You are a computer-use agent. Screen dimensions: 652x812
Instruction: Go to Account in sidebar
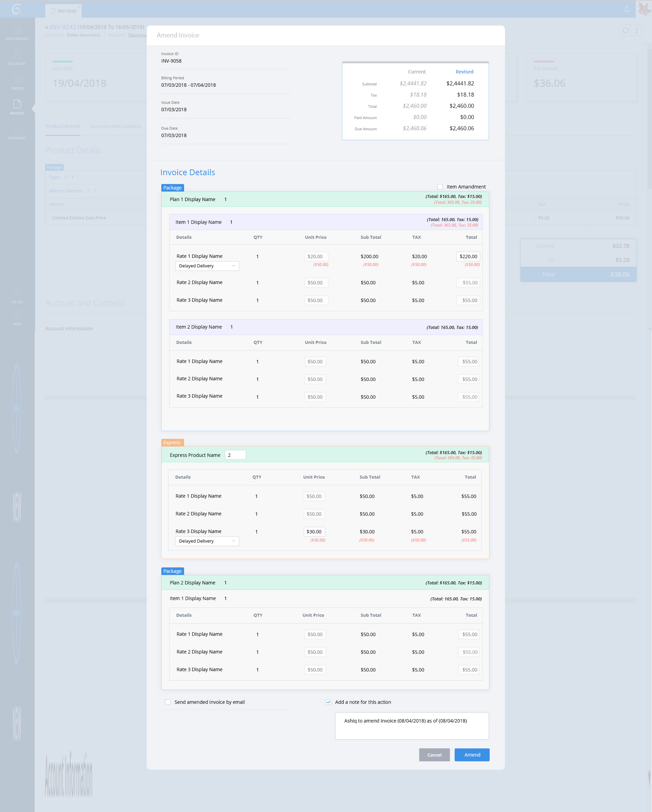coord(17,57)
